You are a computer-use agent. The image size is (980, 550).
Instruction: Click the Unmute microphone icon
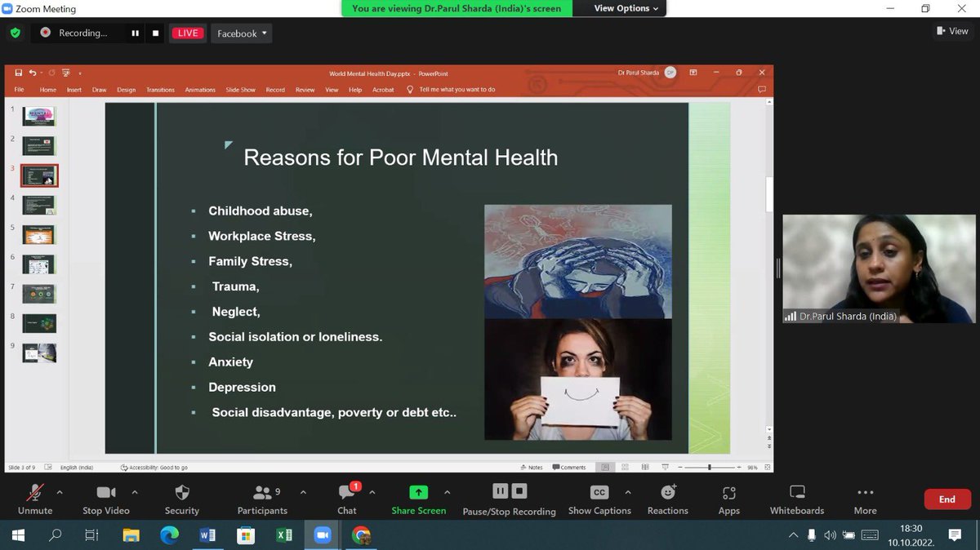35,492
